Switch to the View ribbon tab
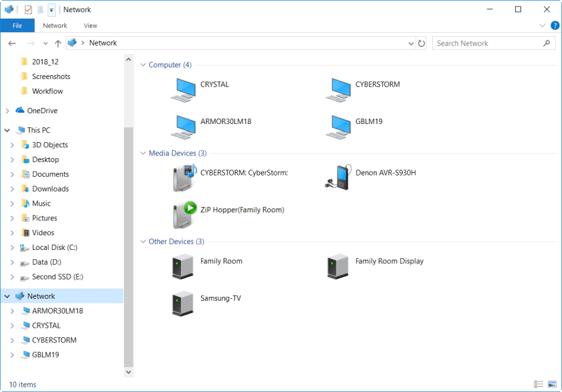This screenshot has height=392, width=562. coord(90,25)
